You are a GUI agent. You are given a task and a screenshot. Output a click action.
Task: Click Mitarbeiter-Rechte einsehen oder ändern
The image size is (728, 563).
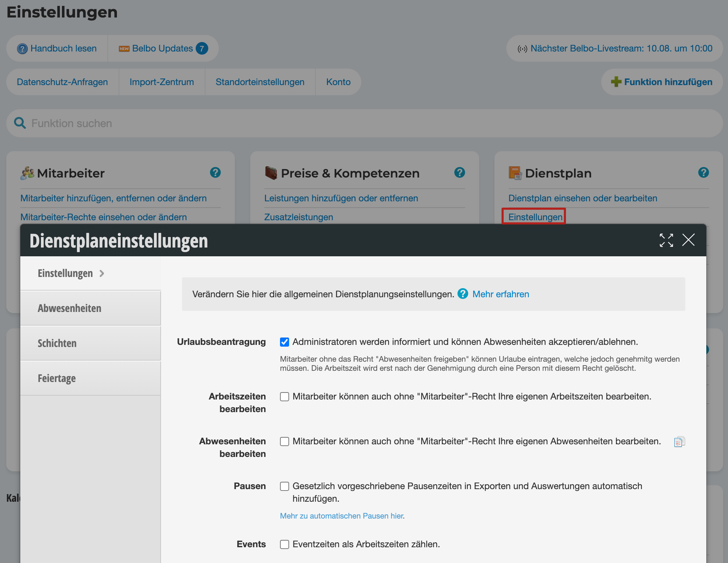coord(104,217)
